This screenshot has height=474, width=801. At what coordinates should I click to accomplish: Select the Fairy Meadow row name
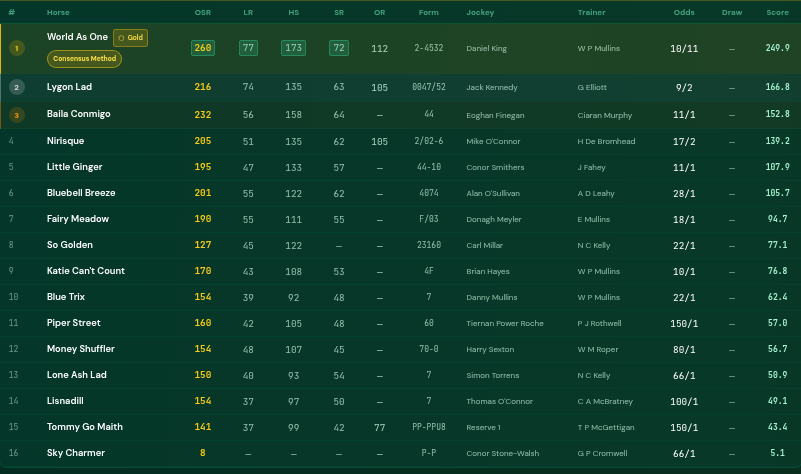point(78,219)
